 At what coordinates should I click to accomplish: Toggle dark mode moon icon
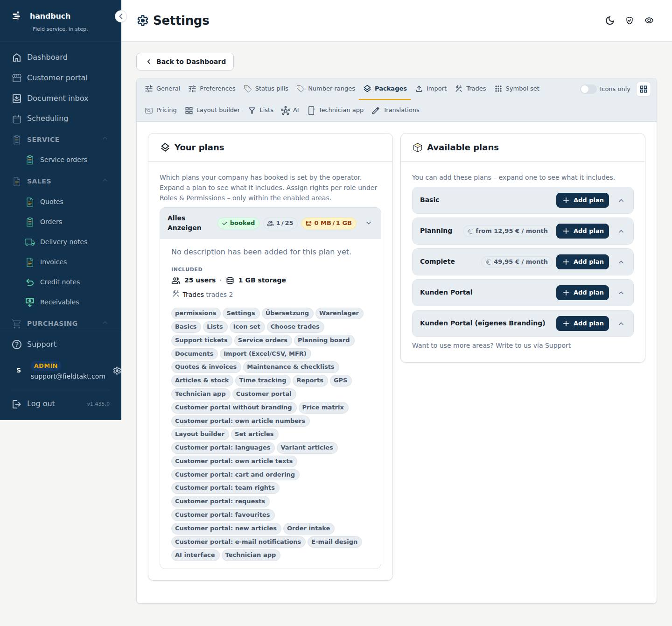(610, 21)
